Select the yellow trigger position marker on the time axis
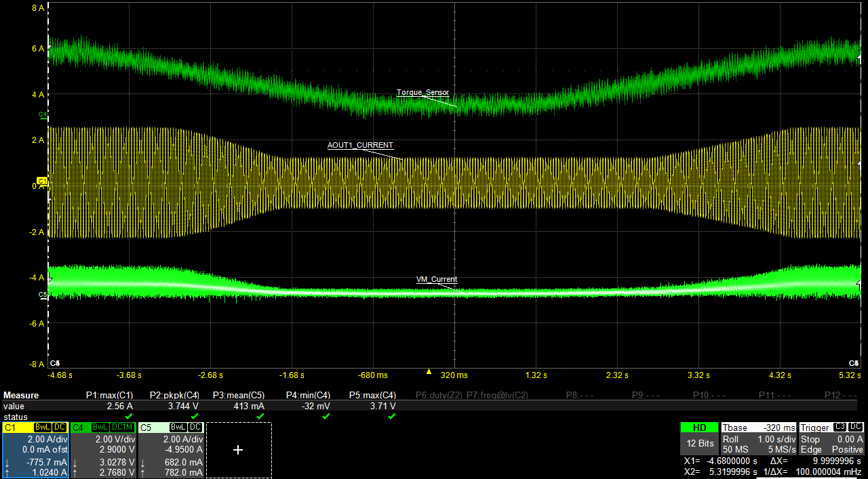 point(428,371)
